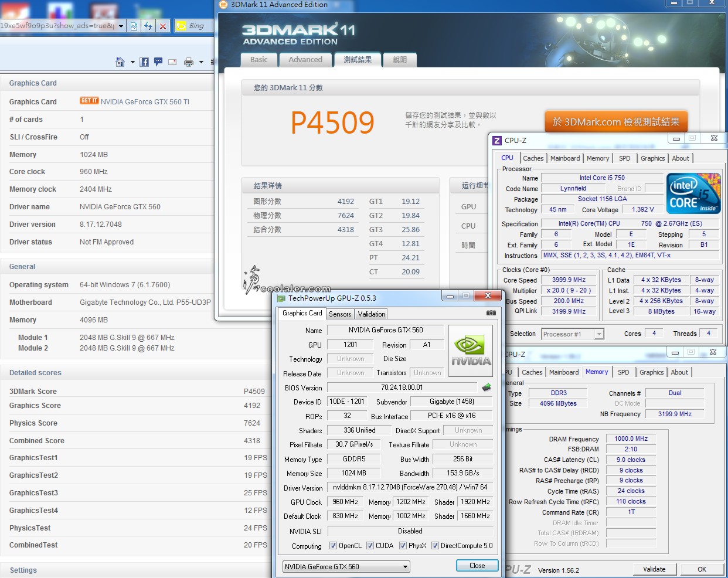Open About tab in upper CPU-Z window
The height and width of the screenshot is (578, 728).
[x=681, y=158]
